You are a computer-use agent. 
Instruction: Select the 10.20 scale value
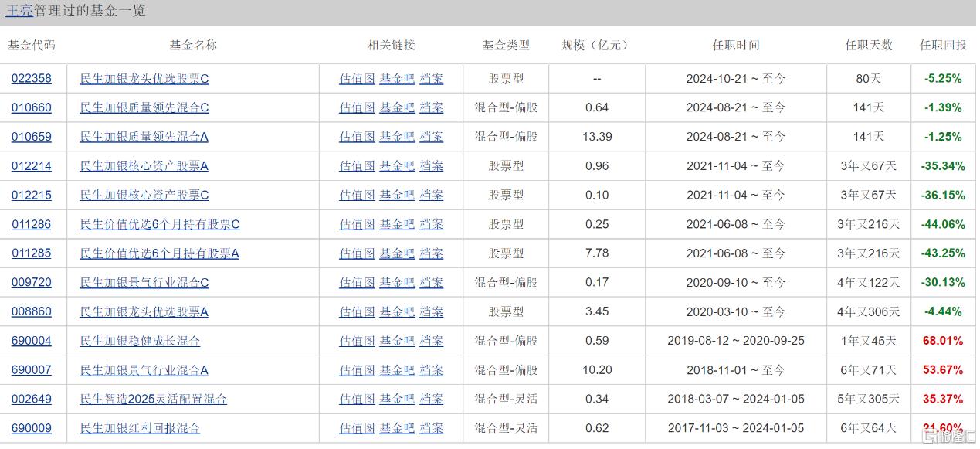[597, 370]
